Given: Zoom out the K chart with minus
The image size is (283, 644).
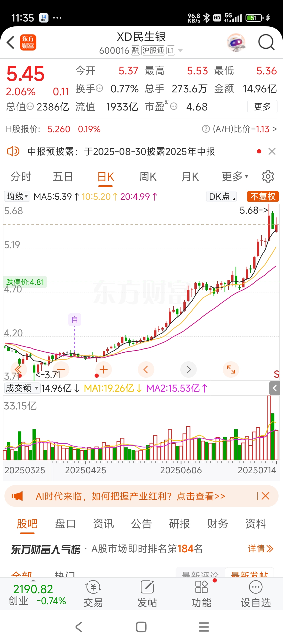Looking at the screenshot, I should click(x=61, y=370).
